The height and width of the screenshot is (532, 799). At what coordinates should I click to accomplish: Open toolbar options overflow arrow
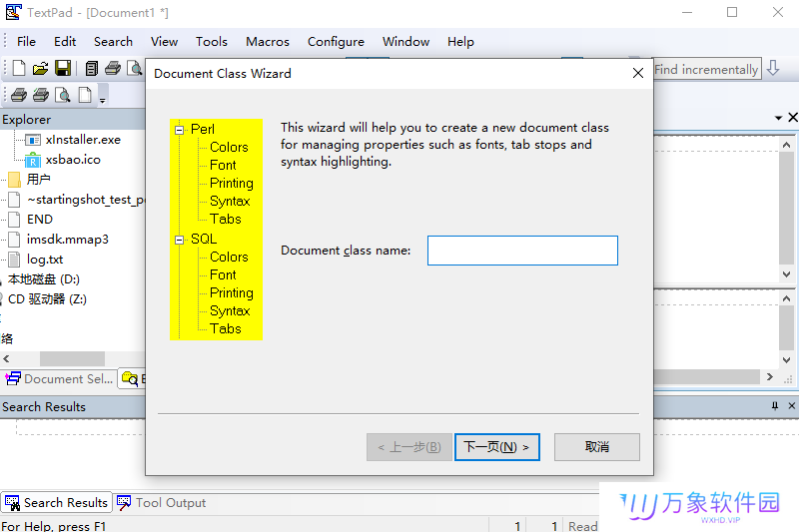103,98
